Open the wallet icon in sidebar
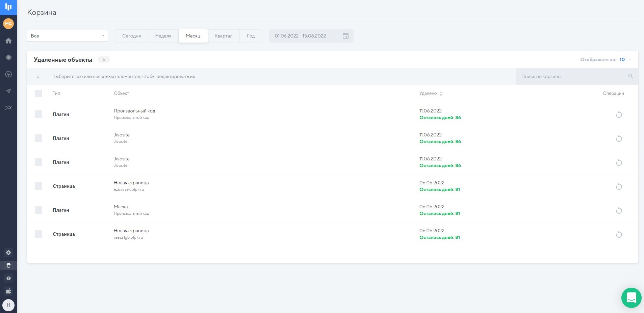Image resolution: width=644 pixels, height=313 pixels. coord(8,291)
